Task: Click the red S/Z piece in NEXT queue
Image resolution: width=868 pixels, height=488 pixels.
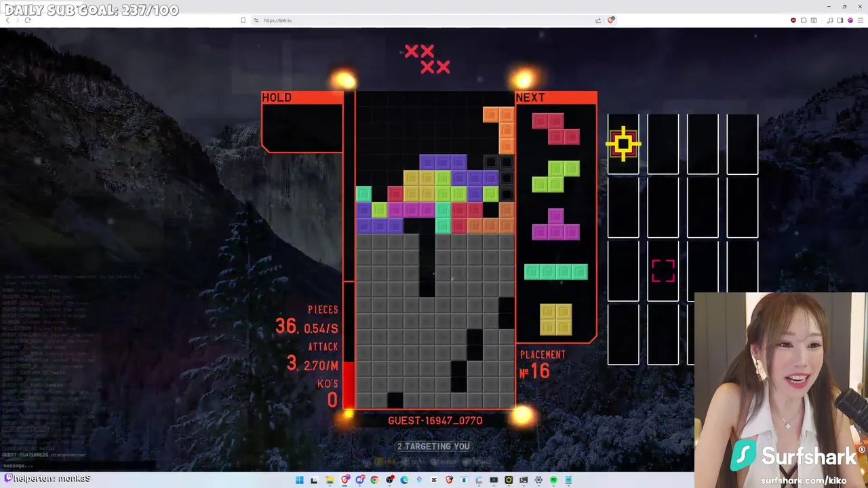Action: pos(556,129)
